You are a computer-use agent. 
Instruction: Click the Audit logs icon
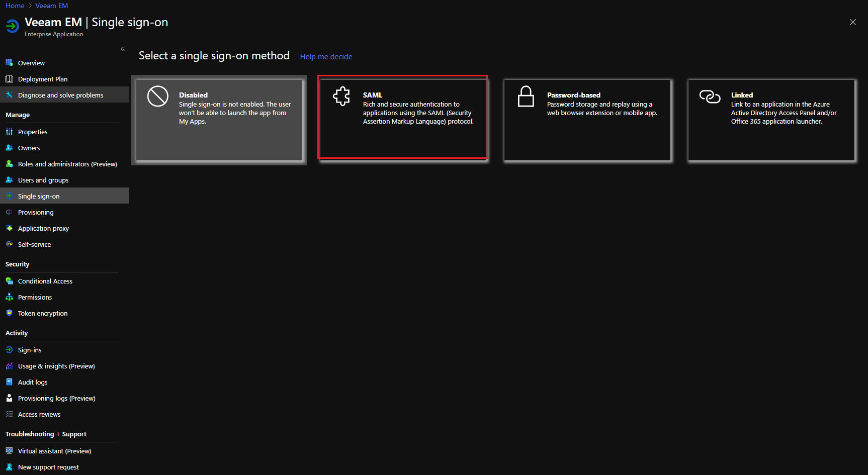coord(9,382)
